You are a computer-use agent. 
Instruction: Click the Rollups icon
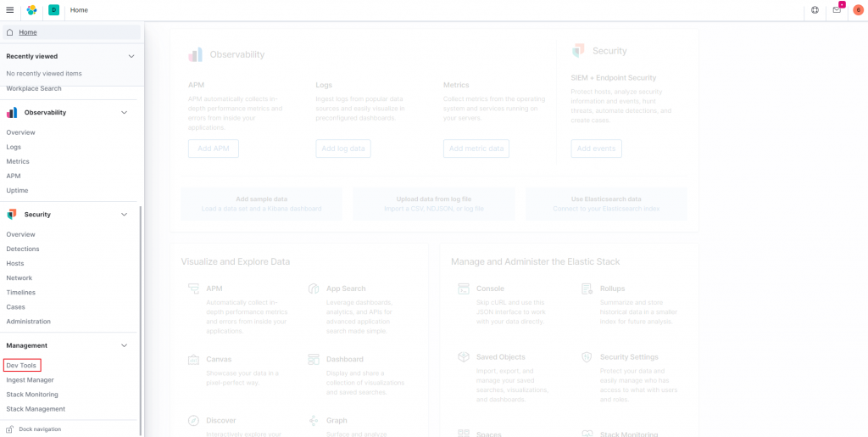(x=587, y=289)
